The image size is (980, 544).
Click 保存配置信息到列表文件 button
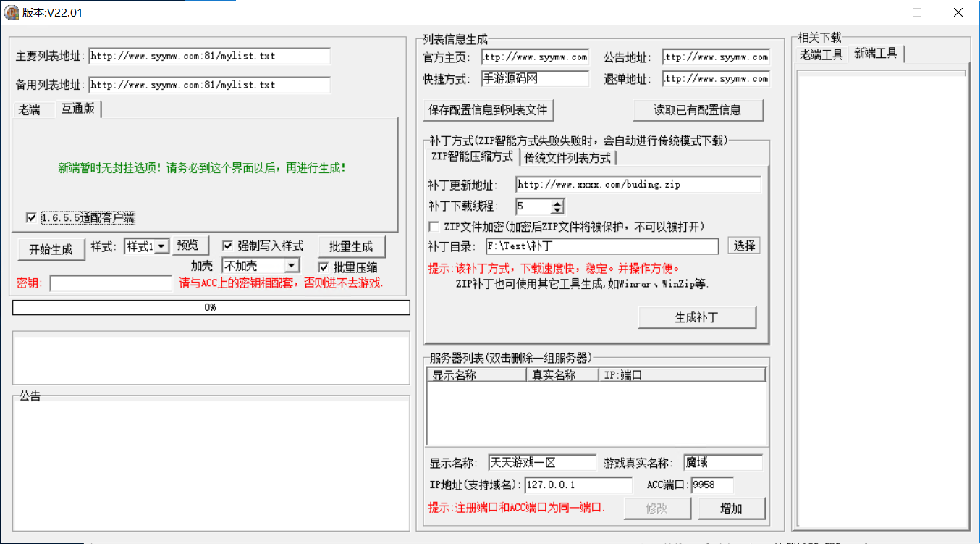489,110
